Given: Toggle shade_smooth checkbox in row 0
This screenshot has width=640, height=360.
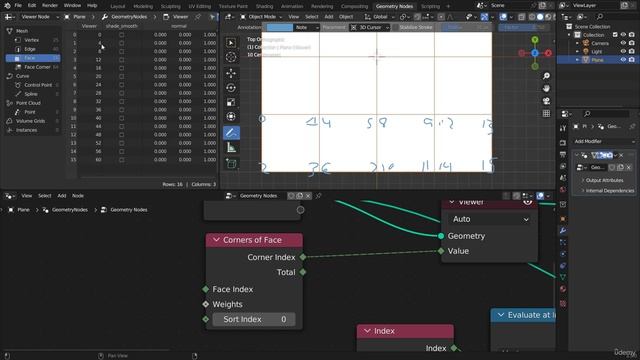Looking at the screenshot, I should point(122,35).
